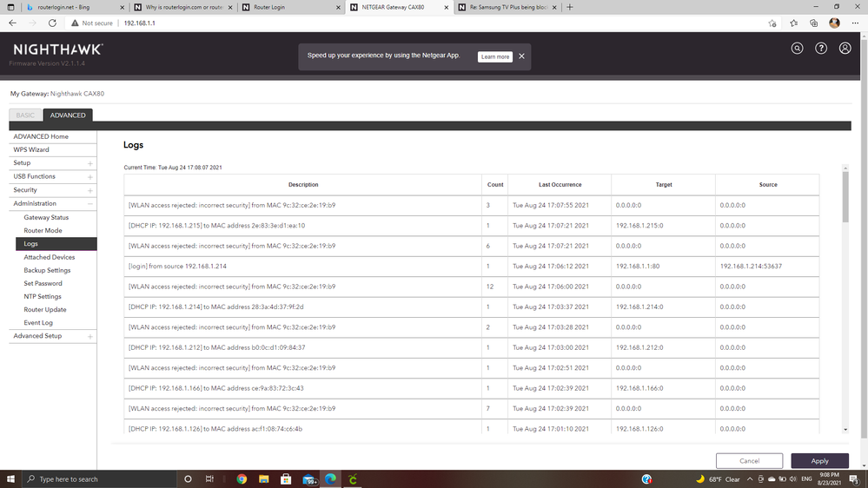
Task: Open the notification center icon
Action: point(854,479)
